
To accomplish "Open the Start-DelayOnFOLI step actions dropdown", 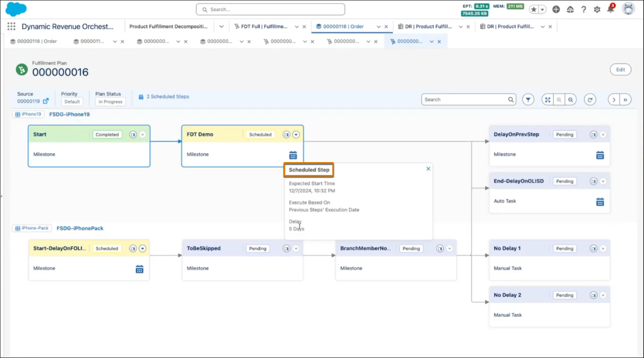I will (x=142, y=249).
